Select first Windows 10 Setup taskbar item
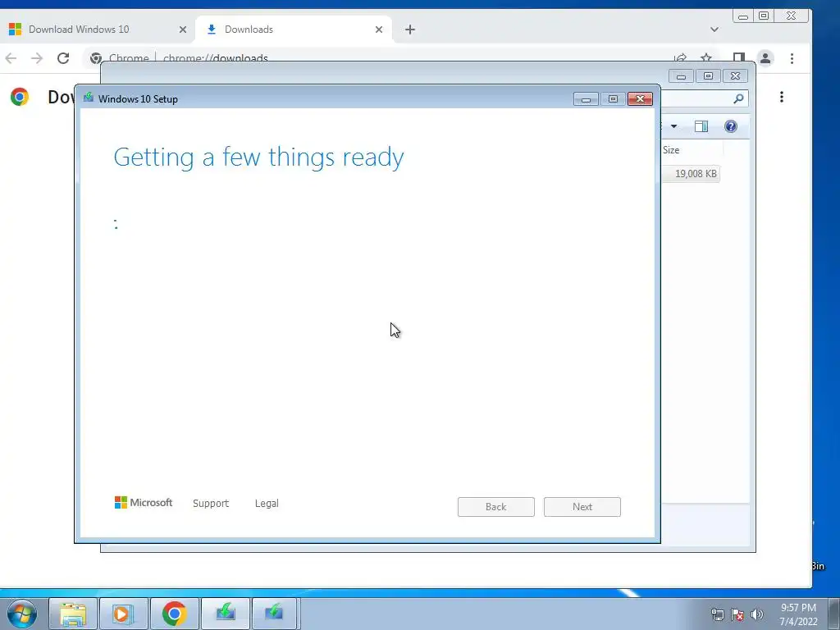 (226, 614)
